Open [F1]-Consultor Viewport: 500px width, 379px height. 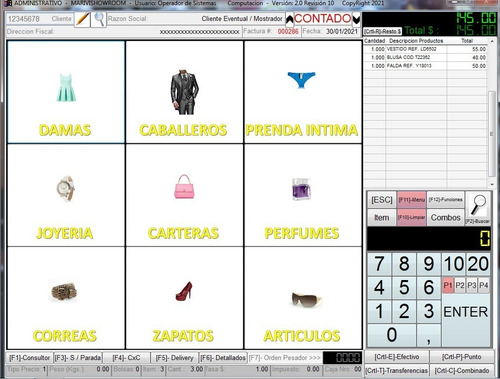coord(29,358)
